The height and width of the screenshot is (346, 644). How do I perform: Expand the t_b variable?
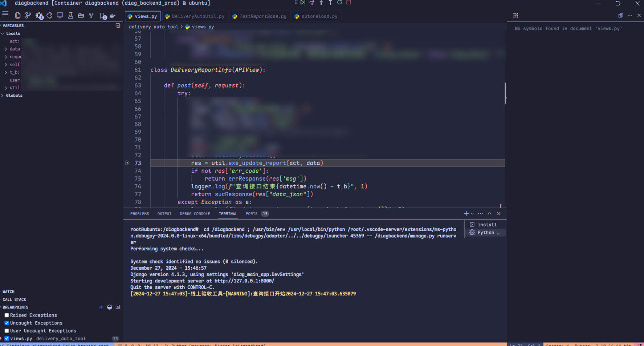click(6, 72)
